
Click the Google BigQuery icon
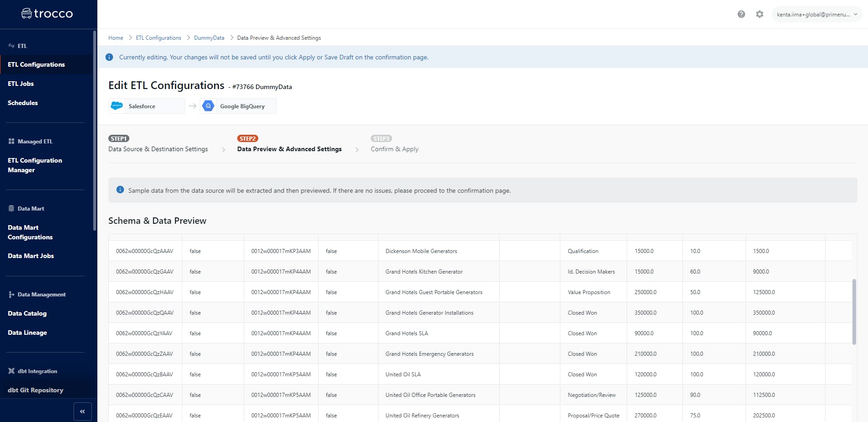pos(208,106)
